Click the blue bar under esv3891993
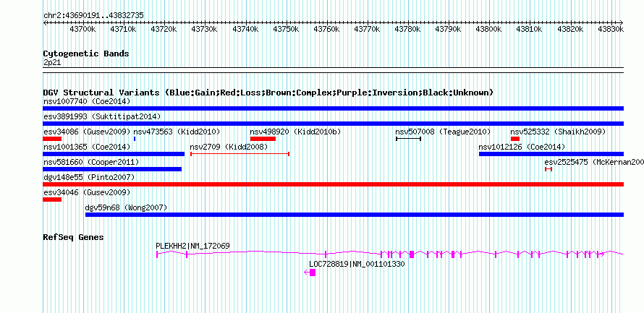 (333, 124)
